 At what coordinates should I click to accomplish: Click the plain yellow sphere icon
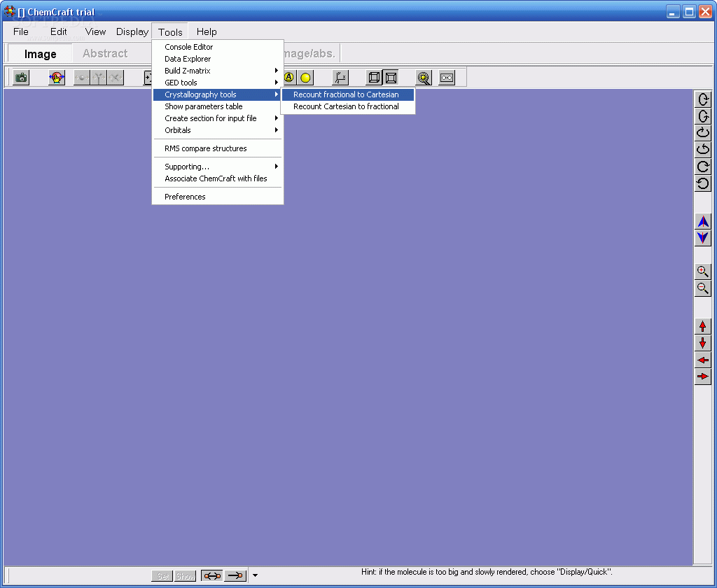305,78
